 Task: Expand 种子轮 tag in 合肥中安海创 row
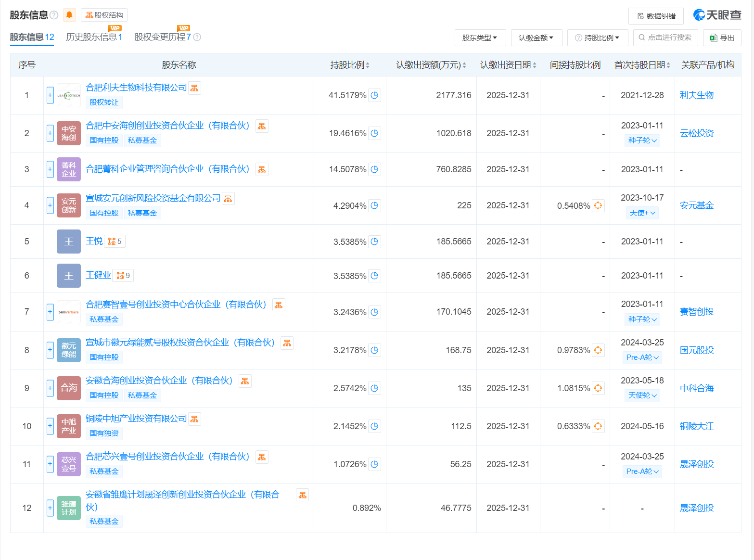coord(642,140)
